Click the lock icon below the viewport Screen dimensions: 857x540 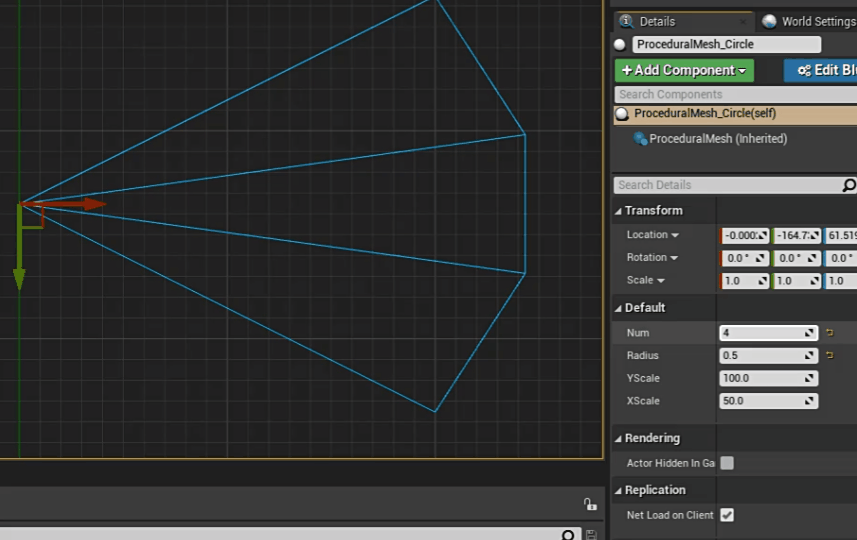pos(590,504)
